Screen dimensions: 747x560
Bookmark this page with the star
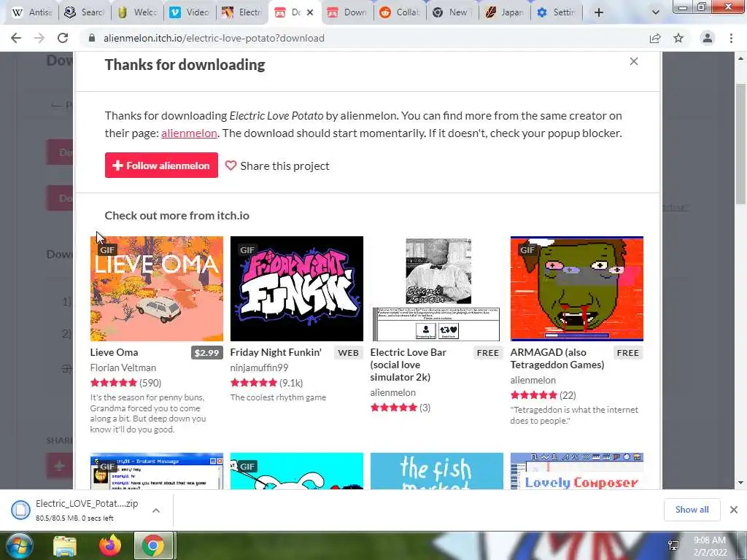click(678, 38)
